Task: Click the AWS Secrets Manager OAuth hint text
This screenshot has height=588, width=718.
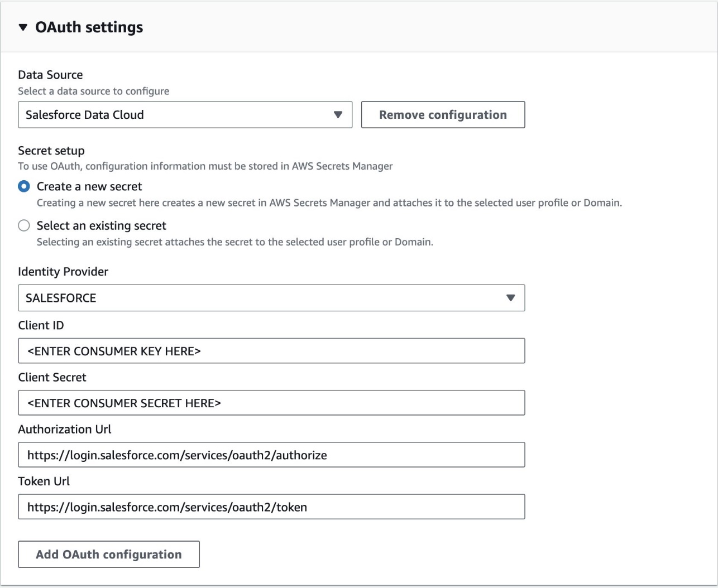Action: pos(205,166)
